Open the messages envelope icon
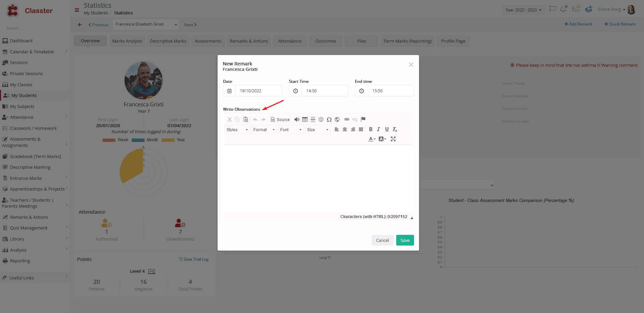This screenshot has width=644, height=313. pos(576,9)
